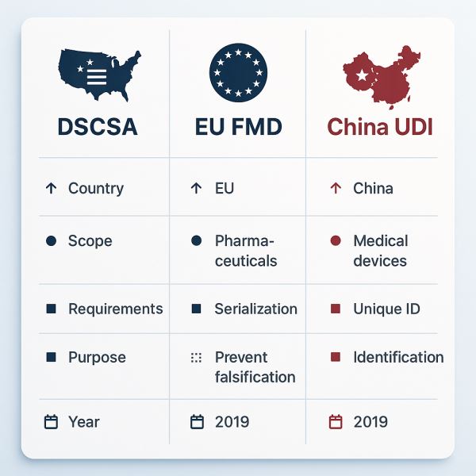Click the square marker beside Serialization
This screenshot has width=476, height=476.
point(198,309)
